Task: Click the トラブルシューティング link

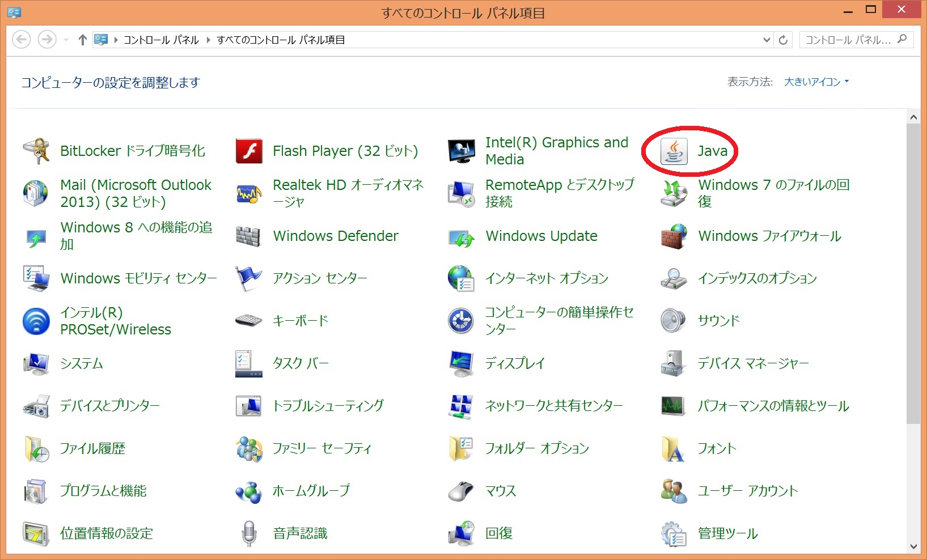Action: [x=328, y=406]
